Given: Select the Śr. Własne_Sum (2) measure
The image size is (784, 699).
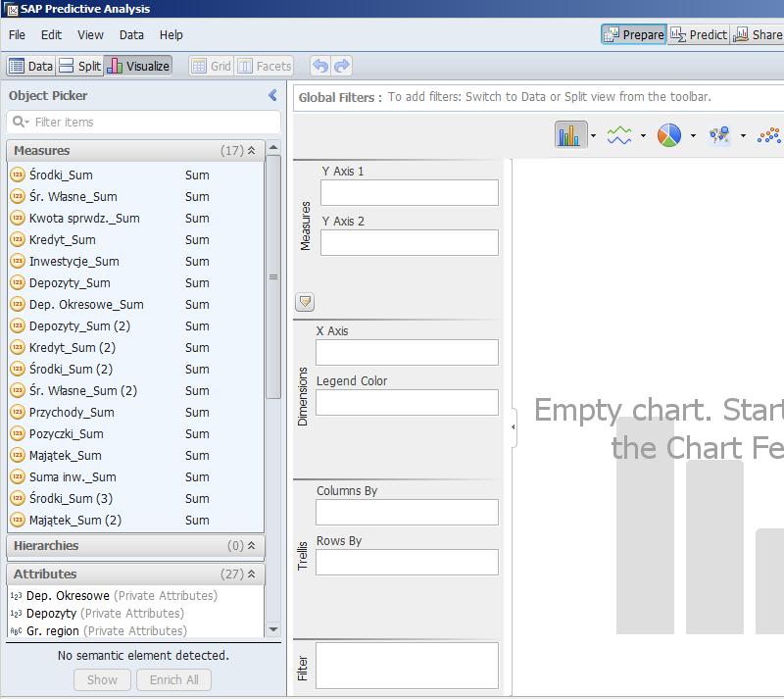Looking at the screenshot, I should [x=135, y=390].
